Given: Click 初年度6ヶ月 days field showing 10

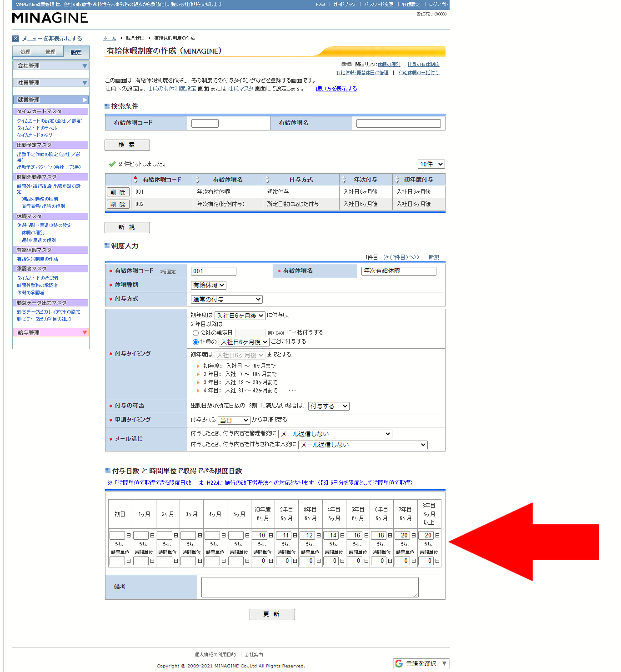Looking at the screenshot, I should pyautogui.click(x=259, y=536).
